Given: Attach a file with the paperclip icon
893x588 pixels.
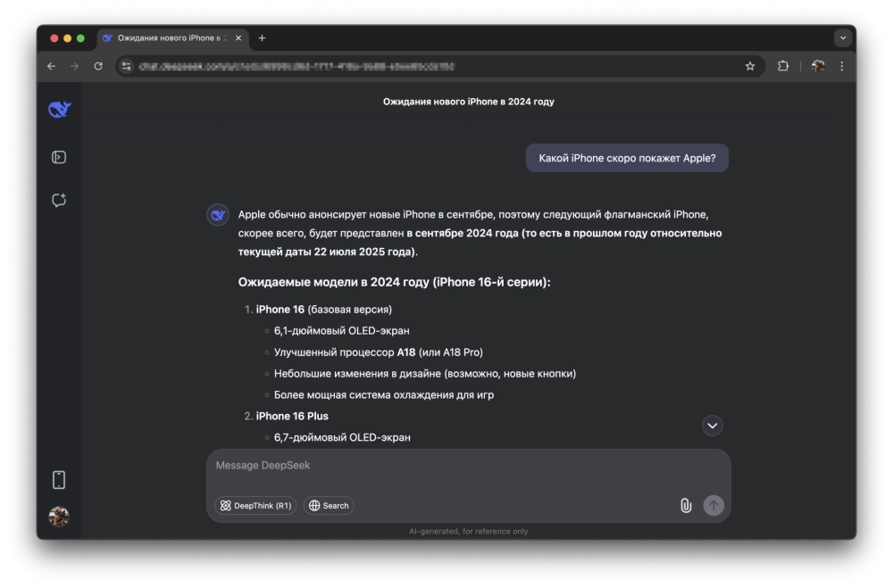Looking at the screenshot, I should [x=686, y=505].
